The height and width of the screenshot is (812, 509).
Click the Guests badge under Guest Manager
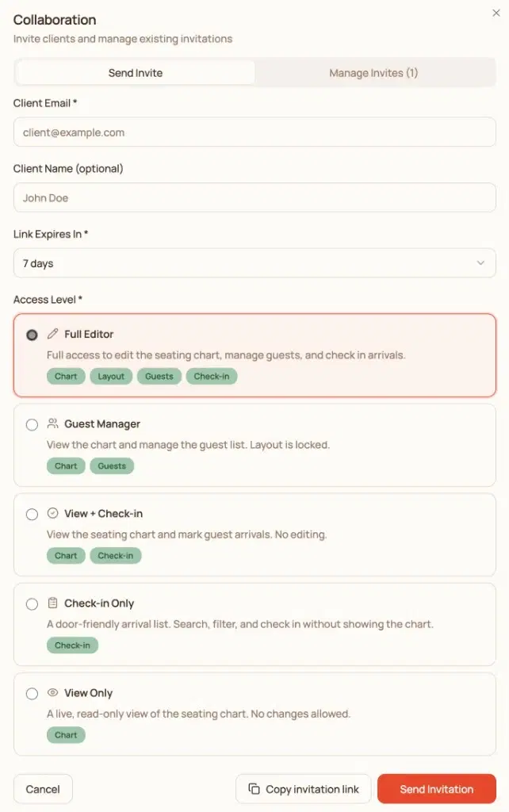click(x=112, y=465)
